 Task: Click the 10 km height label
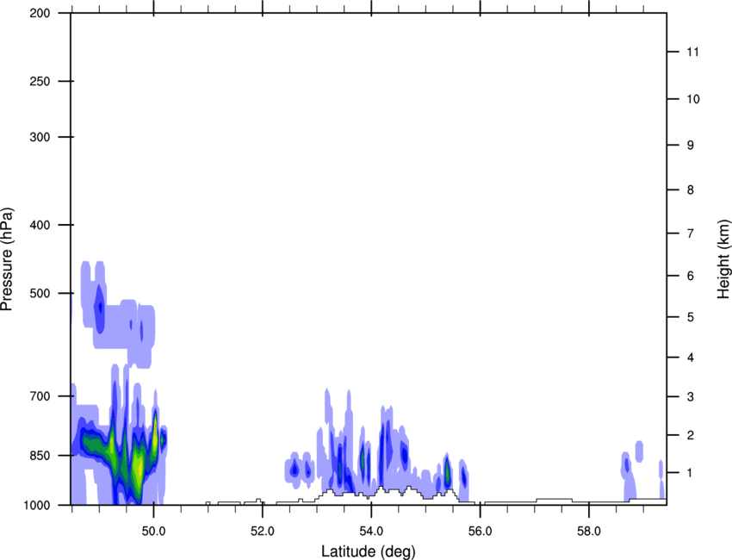point(693,99)
